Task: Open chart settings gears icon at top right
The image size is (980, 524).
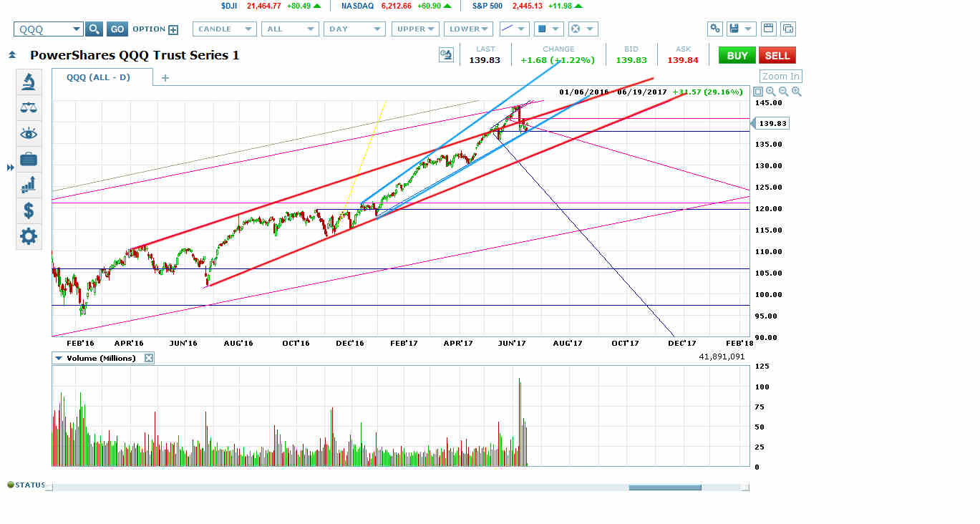Action: (714, 29)
